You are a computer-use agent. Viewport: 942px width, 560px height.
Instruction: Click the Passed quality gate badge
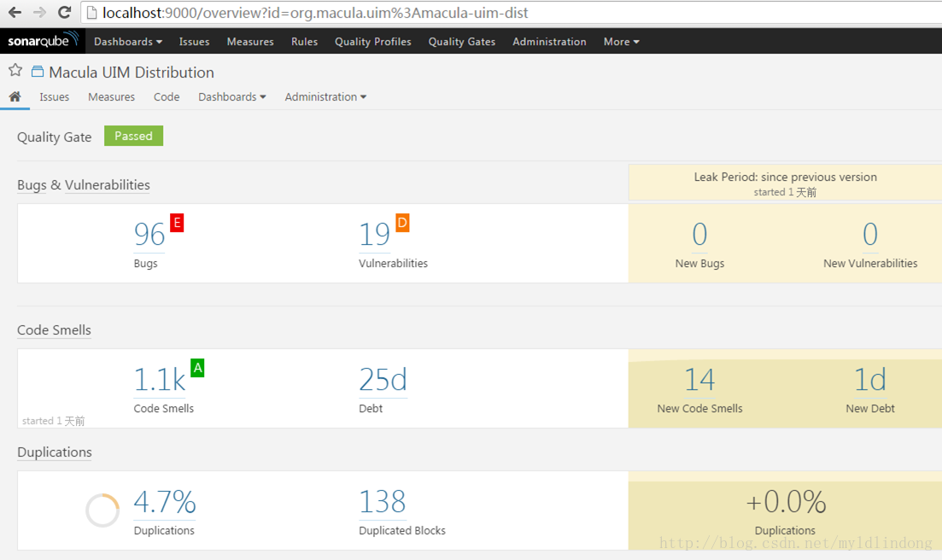[133, 136]
